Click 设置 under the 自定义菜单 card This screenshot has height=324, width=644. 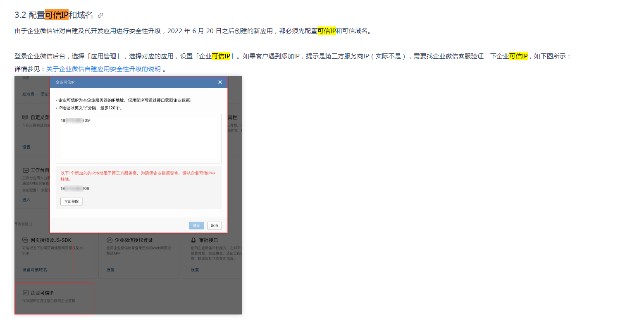[26, 147]
